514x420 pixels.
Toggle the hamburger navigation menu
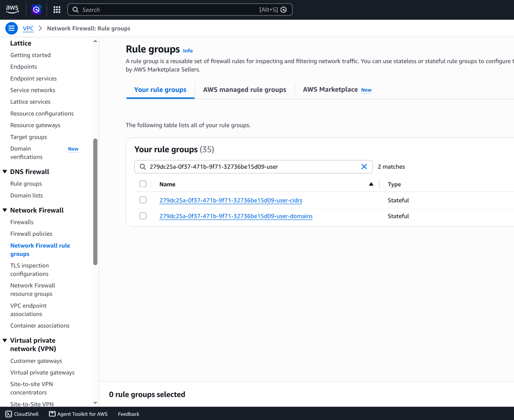tap(12, 28)
